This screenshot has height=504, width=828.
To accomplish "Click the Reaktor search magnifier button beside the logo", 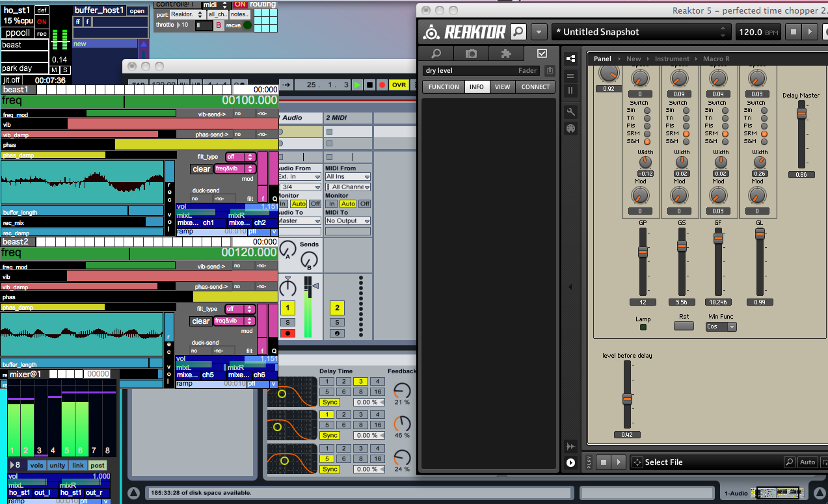I will pos(518,32).
